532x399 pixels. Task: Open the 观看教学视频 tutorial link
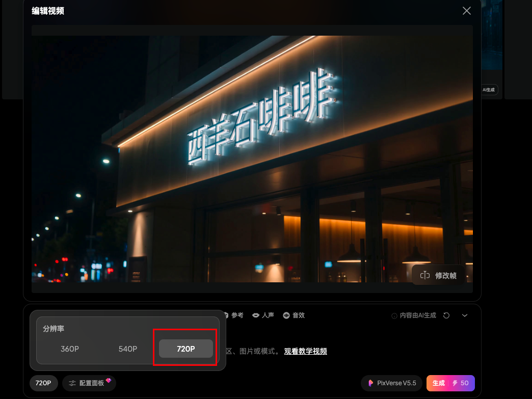(305, 351)
